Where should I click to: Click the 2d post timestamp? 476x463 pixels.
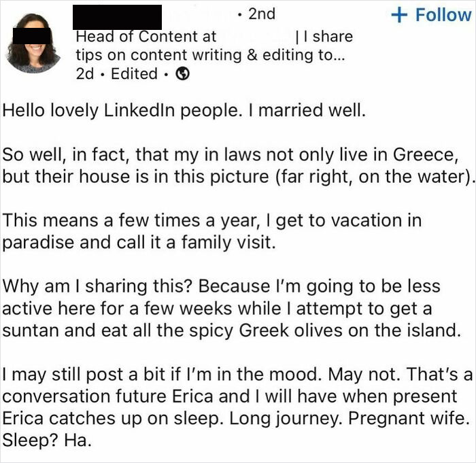(x=85, y=74)
